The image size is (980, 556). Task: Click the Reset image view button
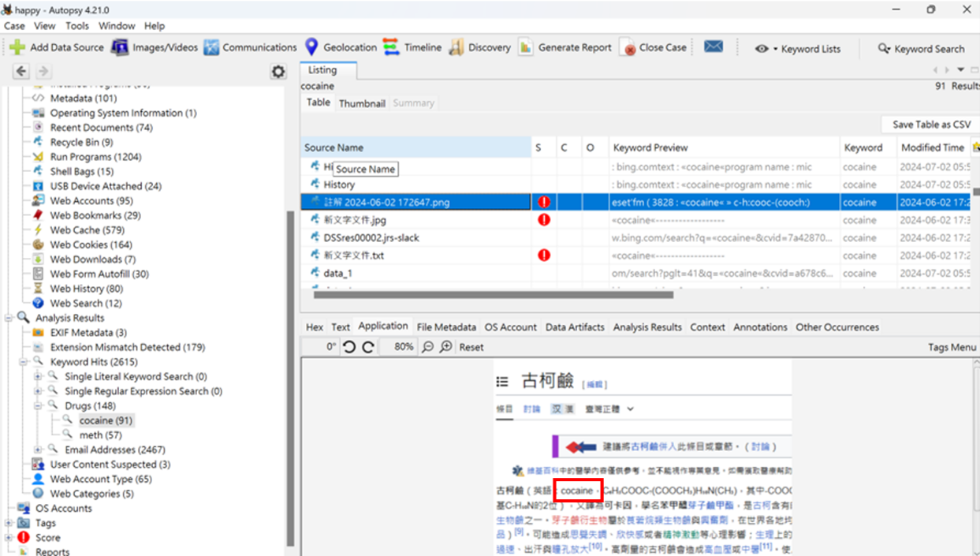(471, 347)
